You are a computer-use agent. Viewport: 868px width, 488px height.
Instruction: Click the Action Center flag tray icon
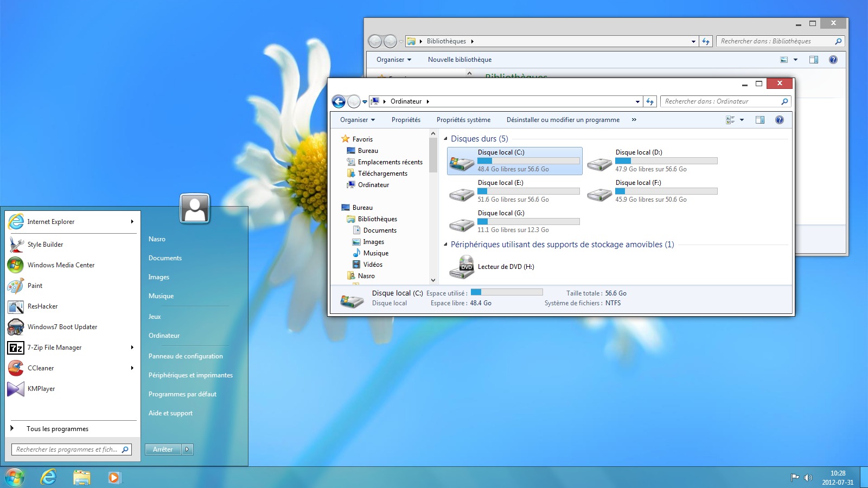pyautogui.click(x=795, y=477)
